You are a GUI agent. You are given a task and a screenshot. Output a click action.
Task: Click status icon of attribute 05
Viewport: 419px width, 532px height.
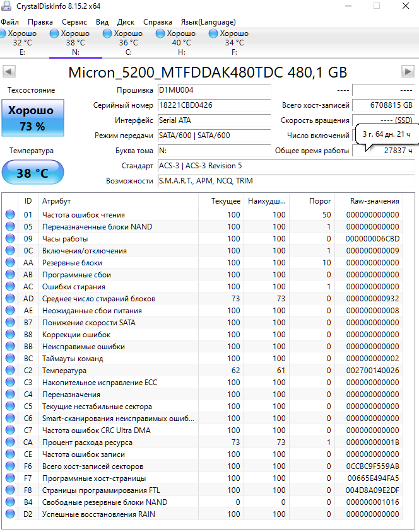pyautogui.click(x=10, y=226)
